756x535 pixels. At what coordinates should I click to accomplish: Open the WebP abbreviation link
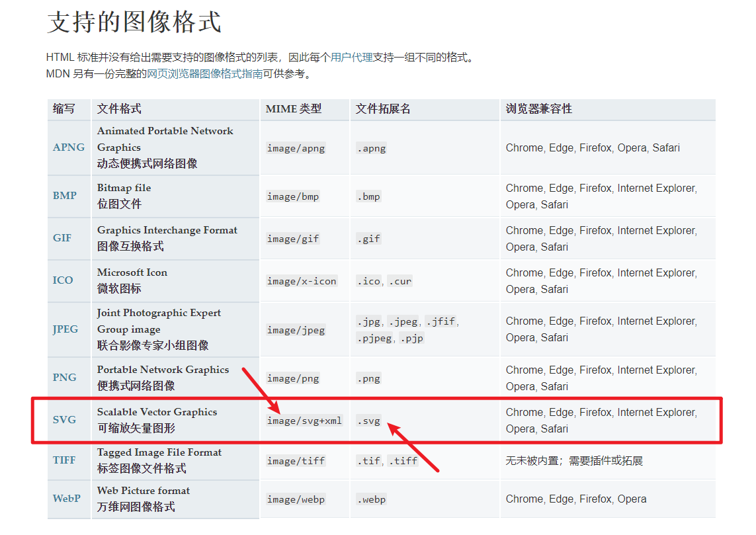(x=67, y=499)
